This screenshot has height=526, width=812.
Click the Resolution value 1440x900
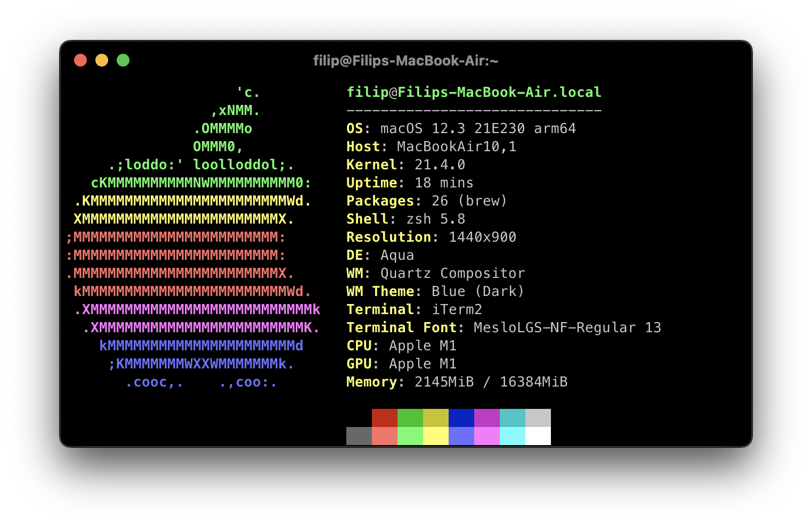(483, 237)
